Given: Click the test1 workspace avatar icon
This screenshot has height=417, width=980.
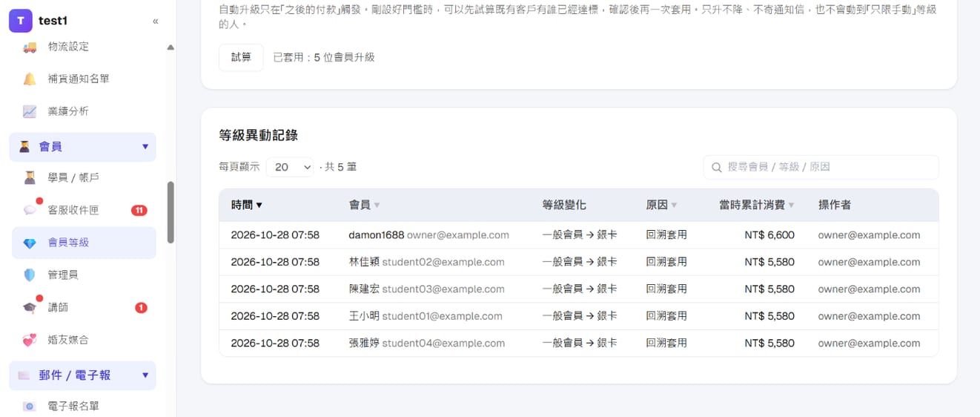Looking at the screenshot, I should 20,21.
